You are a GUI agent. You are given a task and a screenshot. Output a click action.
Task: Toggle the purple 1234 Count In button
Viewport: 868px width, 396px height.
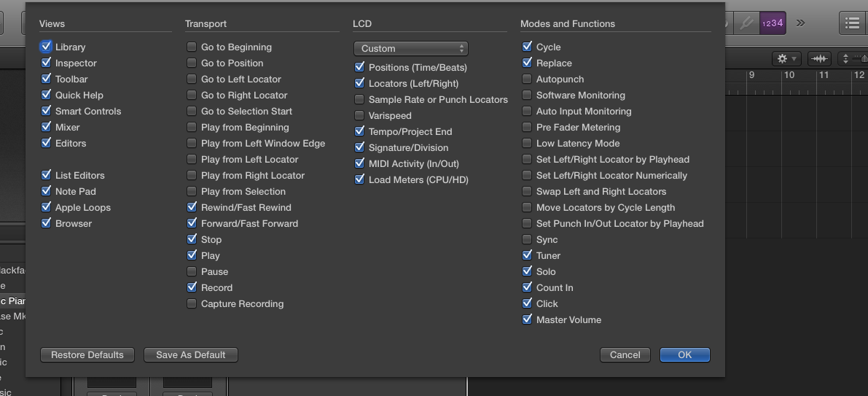pos(772,23)
